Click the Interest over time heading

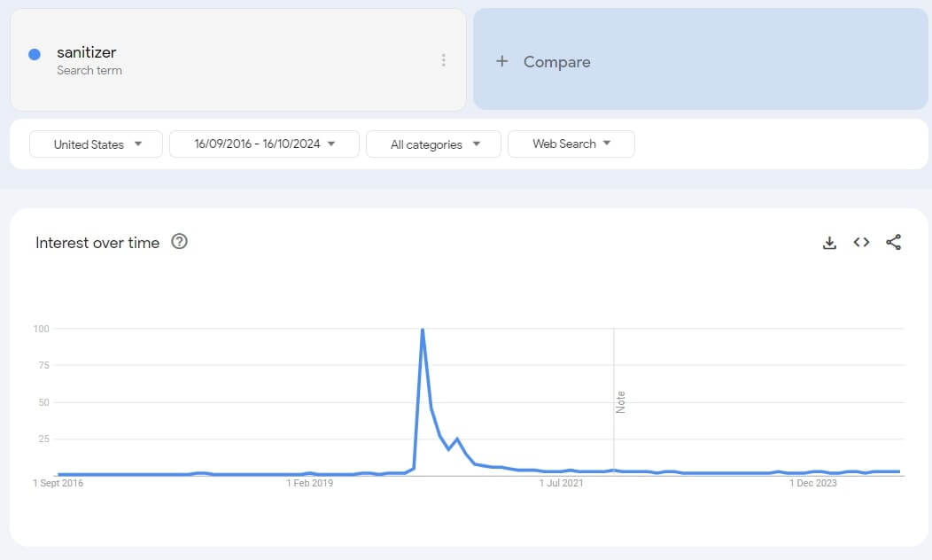[97, 243]
